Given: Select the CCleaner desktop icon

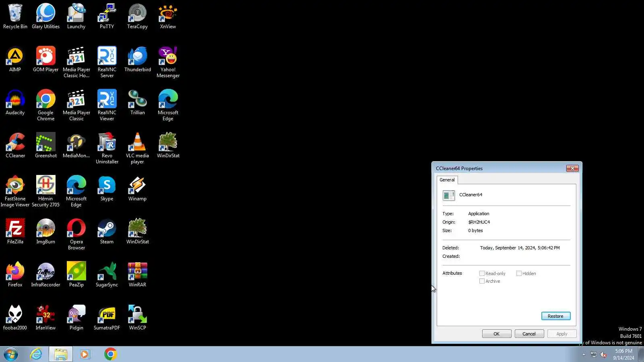Looking at the screenshot, I should 15,146.
